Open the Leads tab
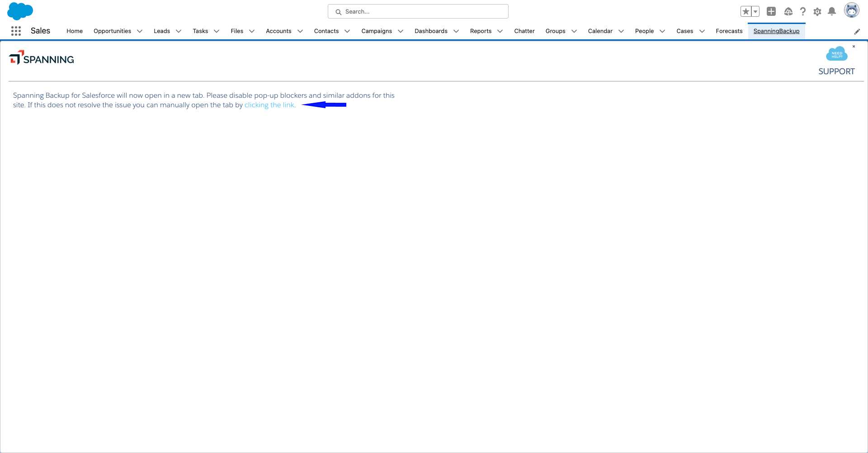Viewport: 868px width, 453px height. point(162,31)
